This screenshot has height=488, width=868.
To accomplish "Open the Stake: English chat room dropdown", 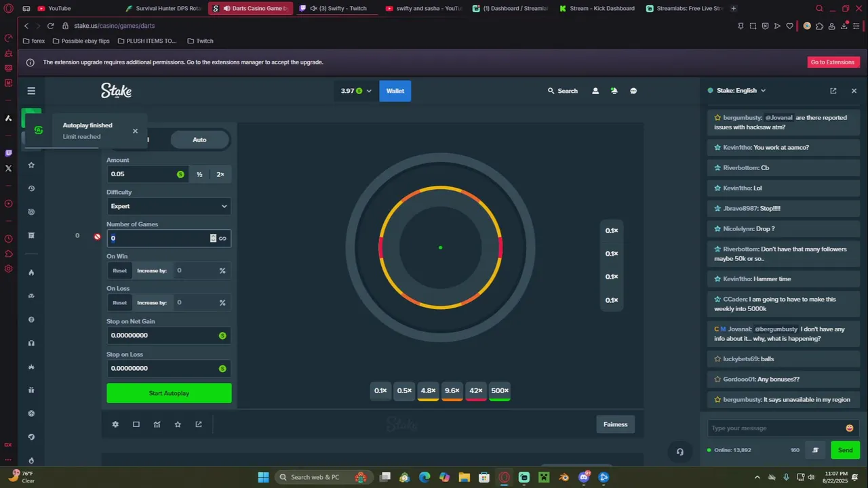I will pyautogui.click(x=736, y=91).
